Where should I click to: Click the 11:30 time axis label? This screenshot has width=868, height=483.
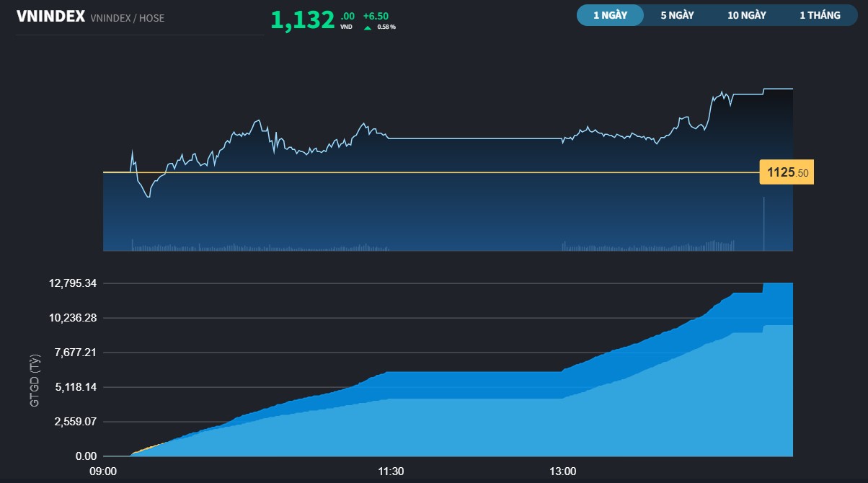[x=391, y=471]
